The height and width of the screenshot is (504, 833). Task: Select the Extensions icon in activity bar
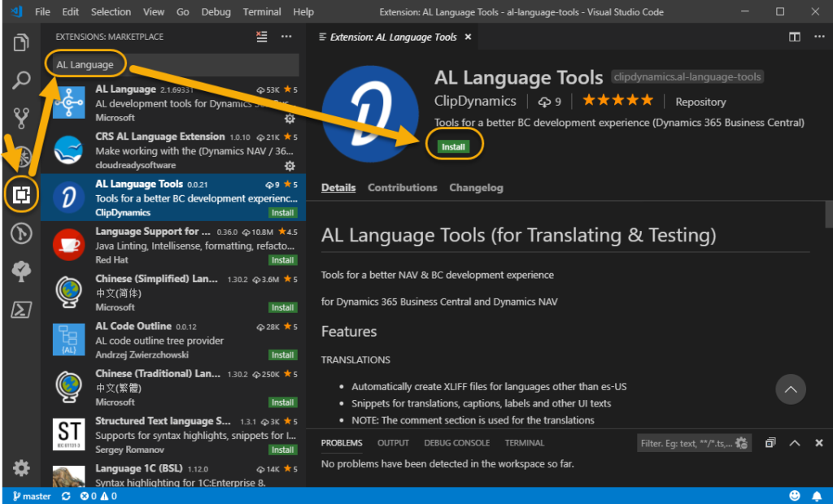point(21,195)
